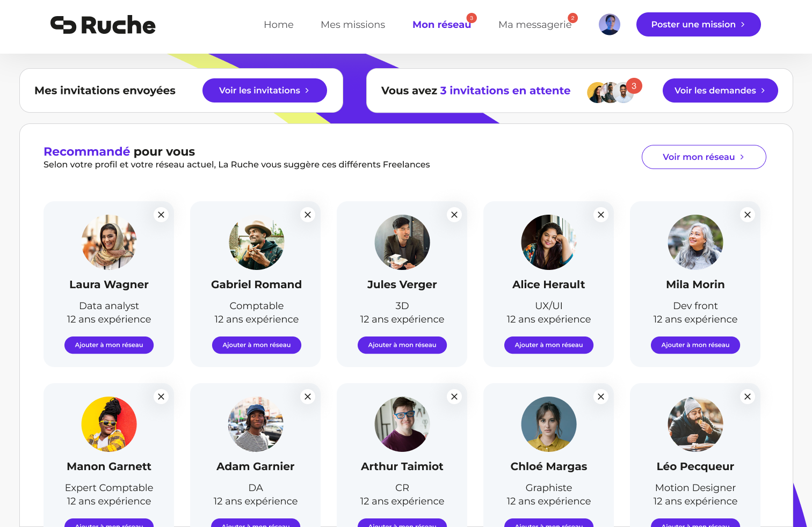Dismiss Léo Pecqueur's recommendation

[x=748, y=397]
